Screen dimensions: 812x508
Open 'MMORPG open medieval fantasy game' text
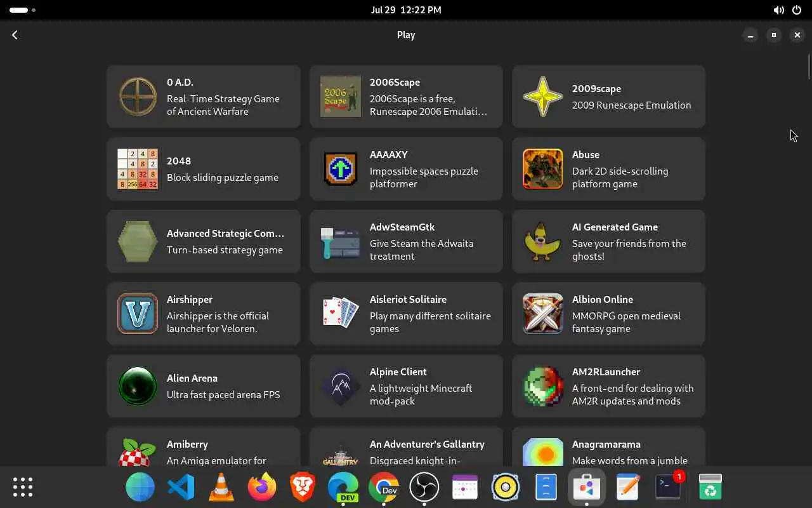(x=626, y=322)
